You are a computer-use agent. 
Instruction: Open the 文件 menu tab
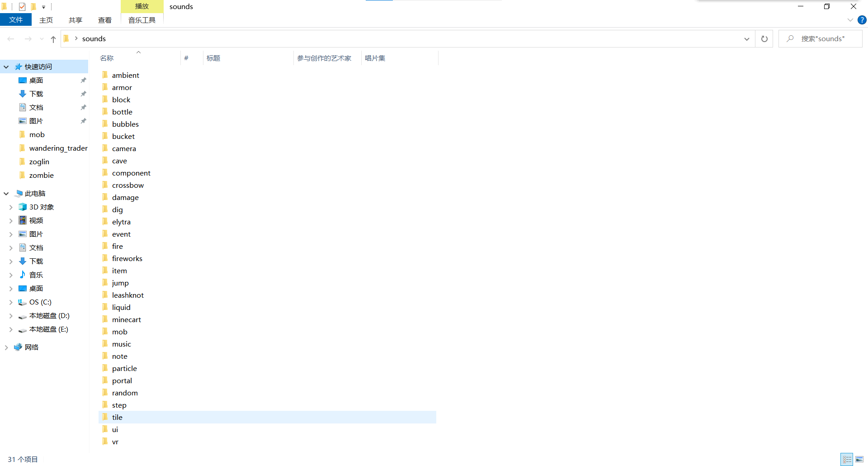(16, 20)
